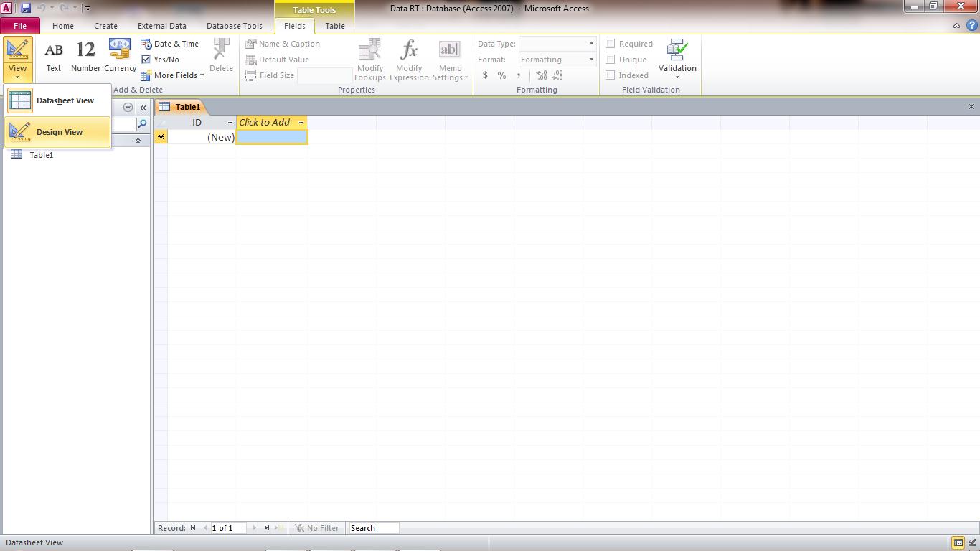Image resolution: width=980 pixels, height=551 pixels.
Task: Click the Increase Decimals icon
Action: tap(542, 75)
